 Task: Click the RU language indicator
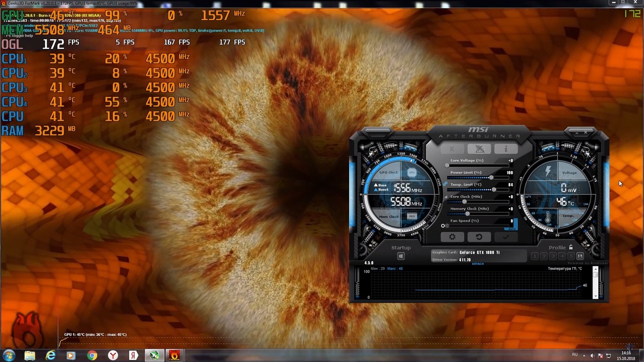(575, 355)
